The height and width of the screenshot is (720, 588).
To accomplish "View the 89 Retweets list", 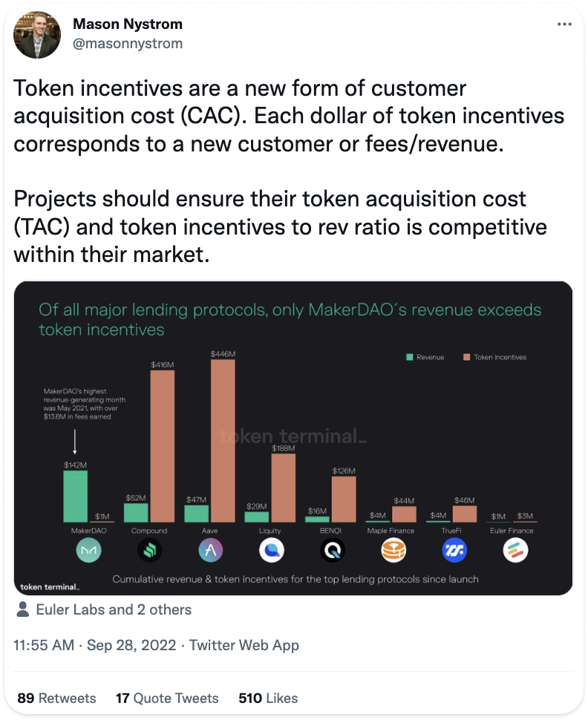I will tap(56, 698).
